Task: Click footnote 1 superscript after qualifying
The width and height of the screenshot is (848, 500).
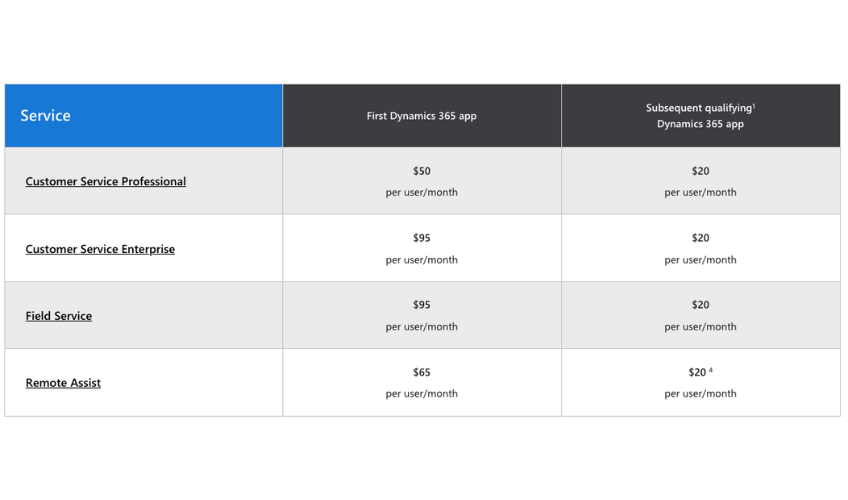Action: point(754,106)
